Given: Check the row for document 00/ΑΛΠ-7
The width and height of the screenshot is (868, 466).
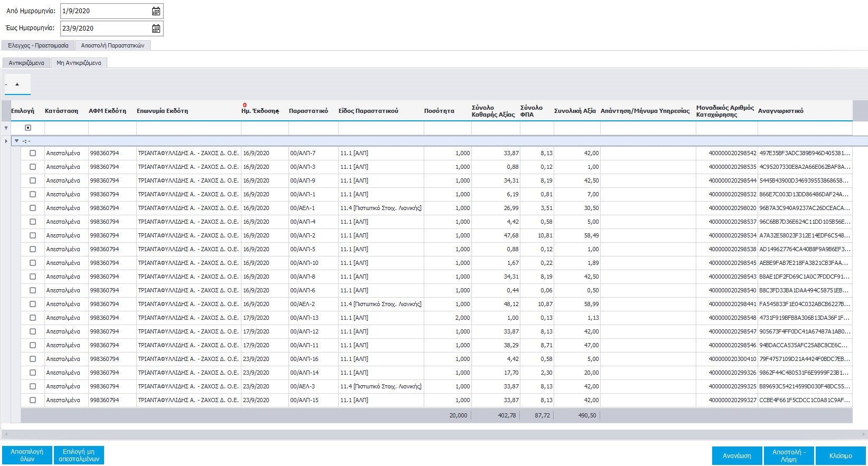Looking at the screenshot, I should [33, 153].
